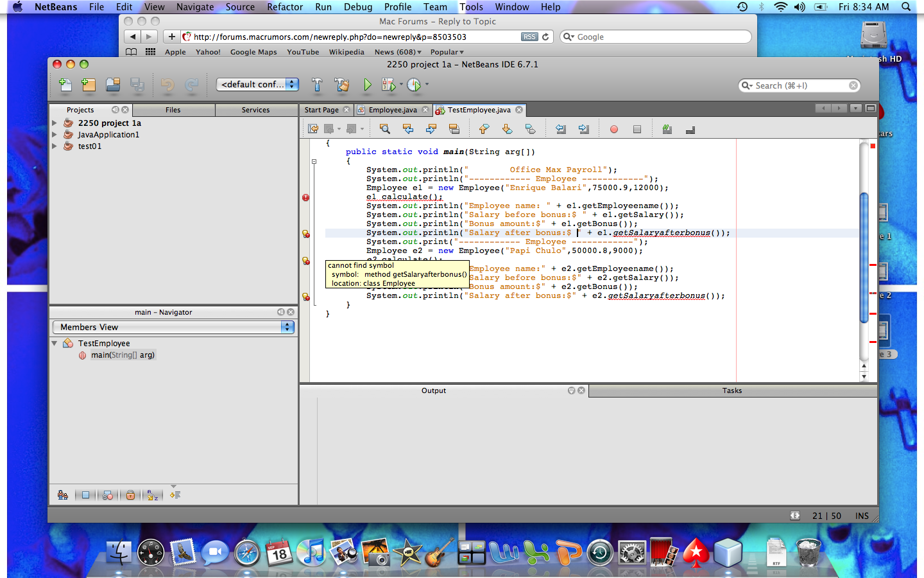Toggle Show Static Members filter in Navigator
Viewport: 924px width, 578px height.
pos(108,495)
